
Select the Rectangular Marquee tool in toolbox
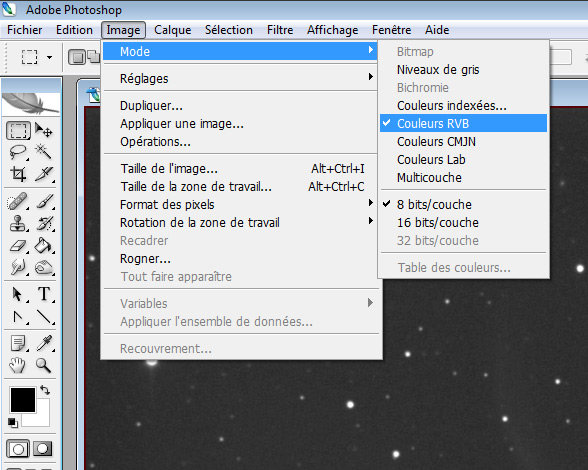18,131
